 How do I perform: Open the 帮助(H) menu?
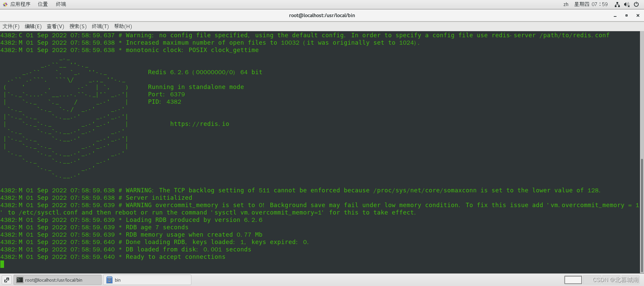point(123,26)
